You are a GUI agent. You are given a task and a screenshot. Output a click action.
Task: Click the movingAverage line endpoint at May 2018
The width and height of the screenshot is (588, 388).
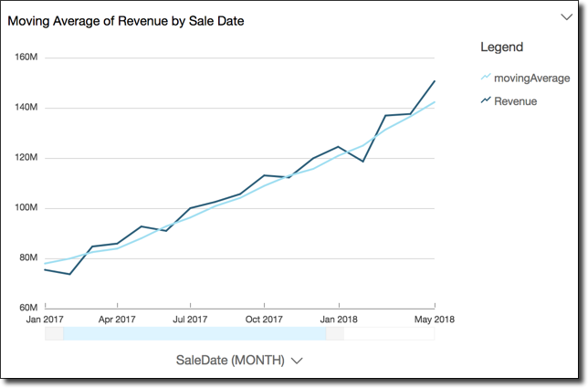[435, 102]
